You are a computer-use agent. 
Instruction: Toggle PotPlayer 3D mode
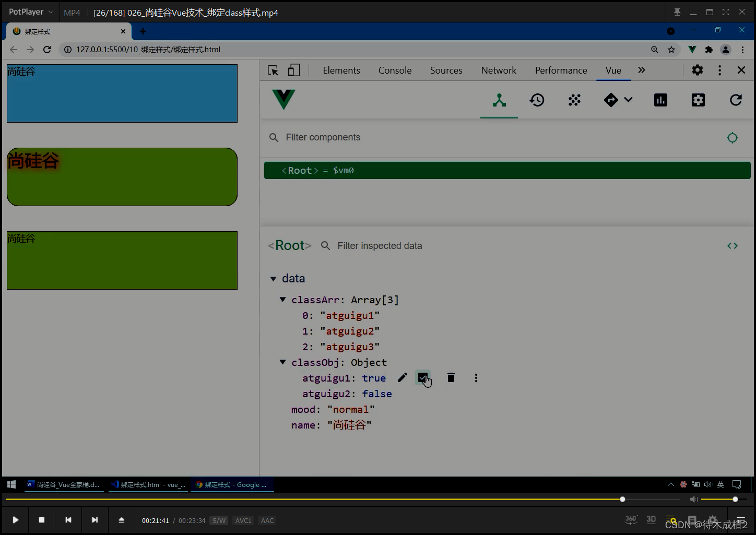[651, 519]
